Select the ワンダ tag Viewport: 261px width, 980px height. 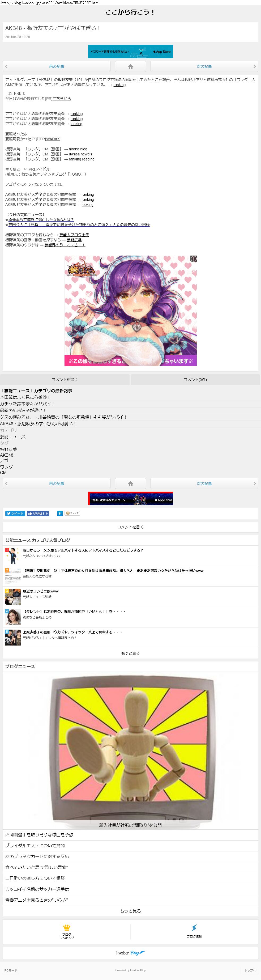[x=6, y=467]
